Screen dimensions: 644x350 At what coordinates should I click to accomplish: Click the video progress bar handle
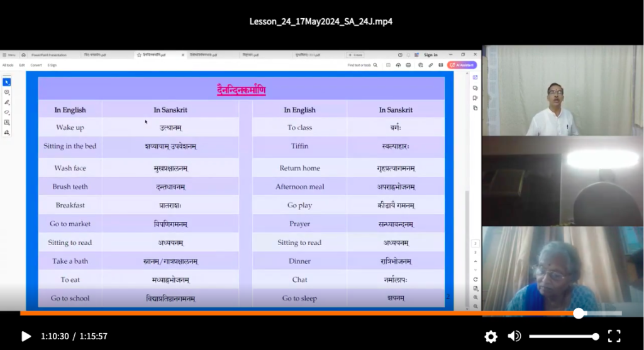pyautogui.click(x=579, y=313)
